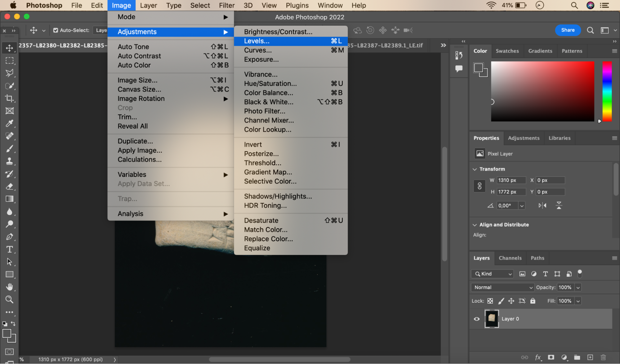Pick a color in the red color field
Image resolution: width=620 pixels, height=364 pixels.
click(542, 91)
